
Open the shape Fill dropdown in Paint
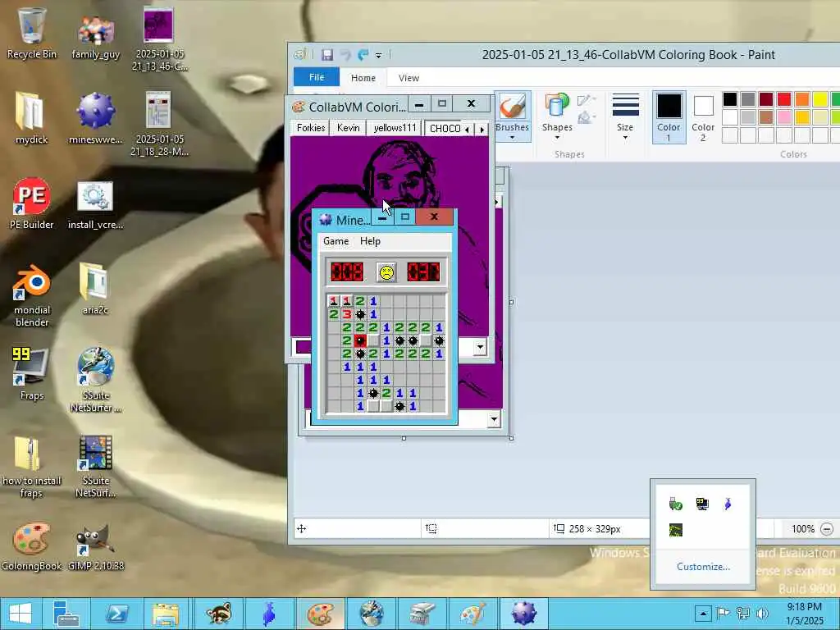(x=586, y=116)
